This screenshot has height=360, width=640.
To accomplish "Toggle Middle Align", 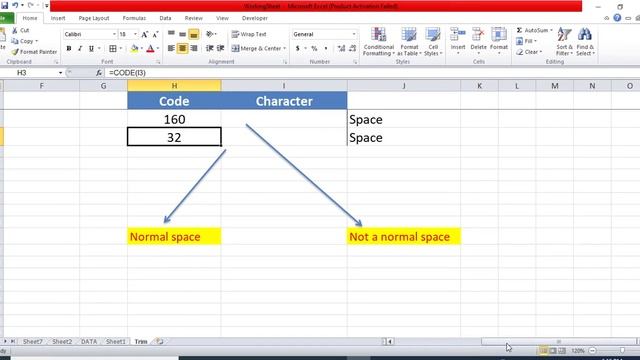I will tap(182, 34).
